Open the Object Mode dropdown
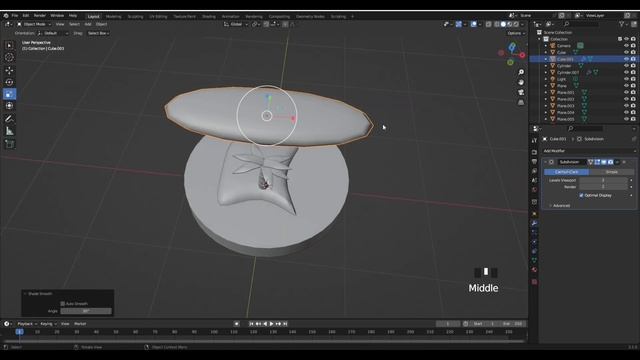 point(34,24)
